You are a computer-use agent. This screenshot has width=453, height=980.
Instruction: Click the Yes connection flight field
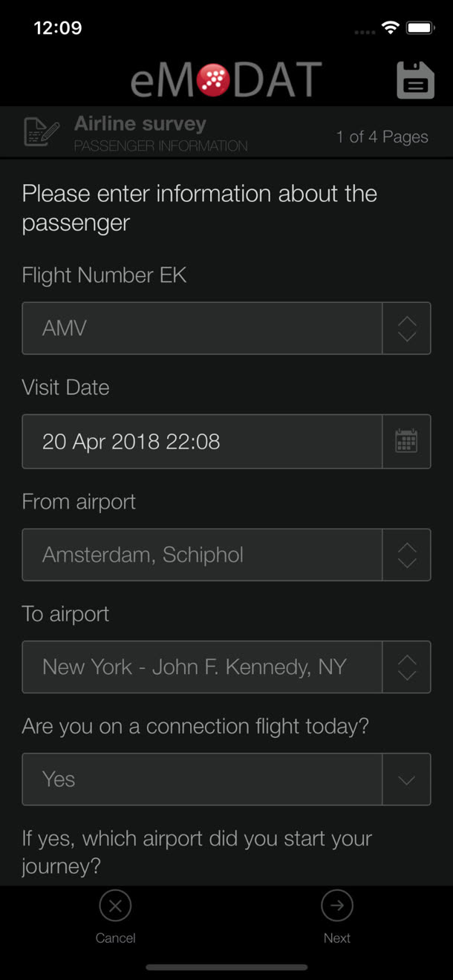(x=202, y=780)
